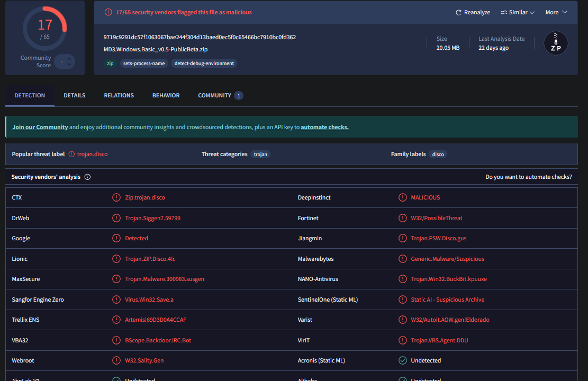Screen dimensions: 588x381
Task: Click file name MD3.Windows.Basic_v0.5-PublicBeta.zip
Action: (x=156, y=49)
